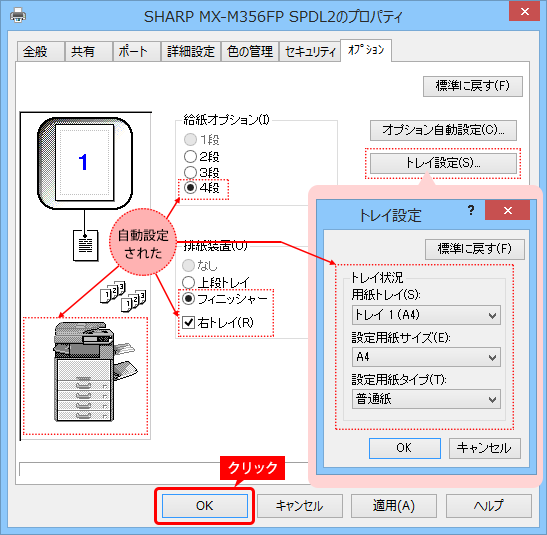Viewport: 547px width, 535px height.
Task: Click the page preview thumbnail showing 1
Action: [x=85, y=163]
